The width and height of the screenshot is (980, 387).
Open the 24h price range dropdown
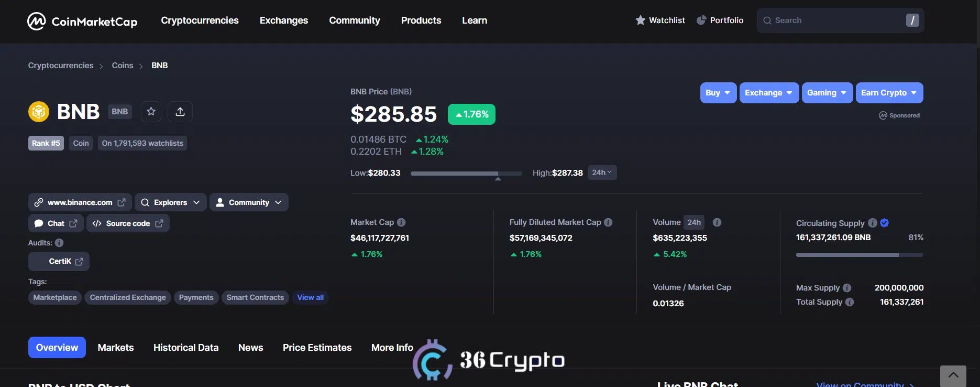[x=602, y=173]
